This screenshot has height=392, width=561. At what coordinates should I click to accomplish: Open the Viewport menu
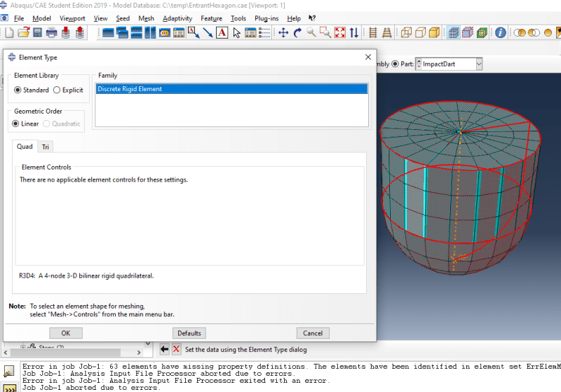[72, 18]
